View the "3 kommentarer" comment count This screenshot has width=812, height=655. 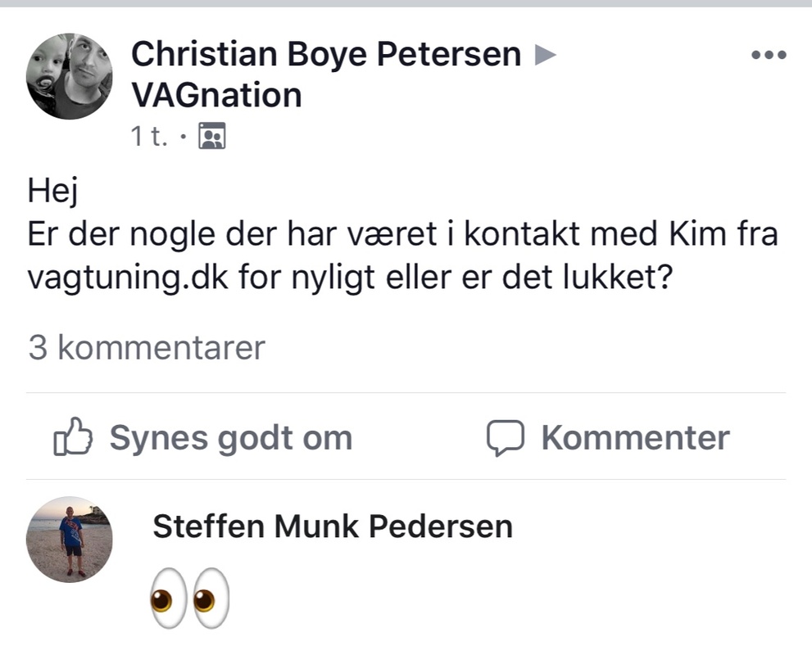(x=147, y=347)
